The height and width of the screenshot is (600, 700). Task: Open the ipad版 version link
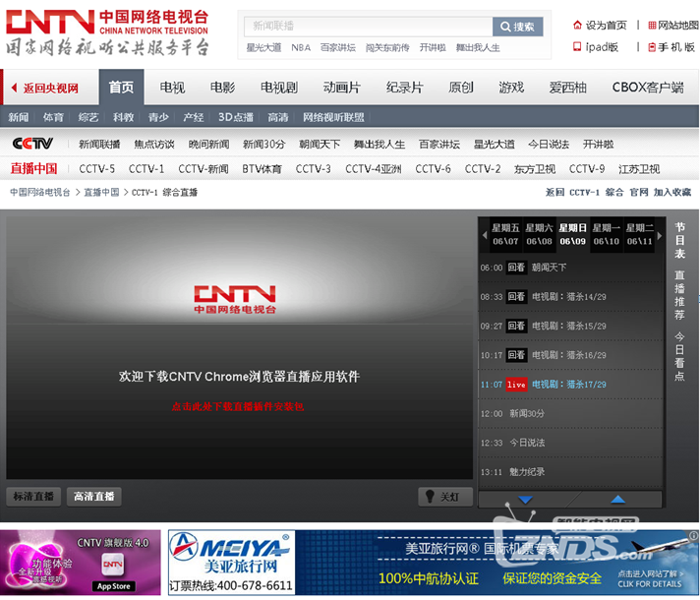[596, 47]
